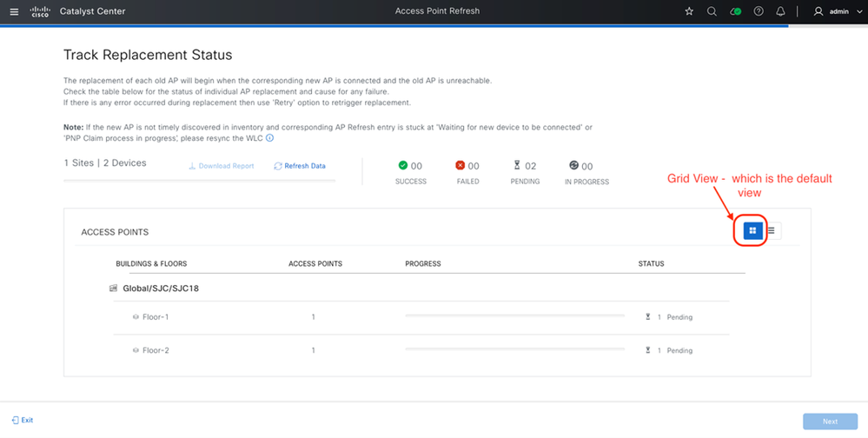Switch to the Grid View
This screenshot has height=438, width=868.
pos(752,230)
